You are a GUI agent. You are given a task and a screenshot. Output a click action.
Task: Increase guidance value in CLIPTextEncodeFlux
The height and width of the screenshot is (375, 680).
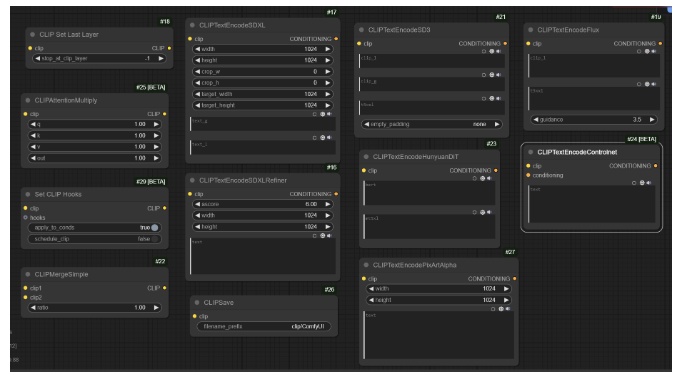[x=652, y=119]
